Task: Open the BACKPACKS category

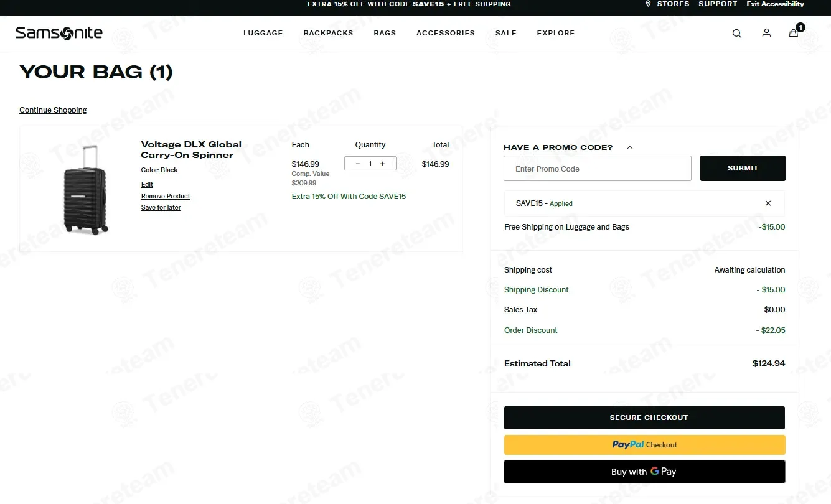Action: pyautogui.click(x=328, y=33)
